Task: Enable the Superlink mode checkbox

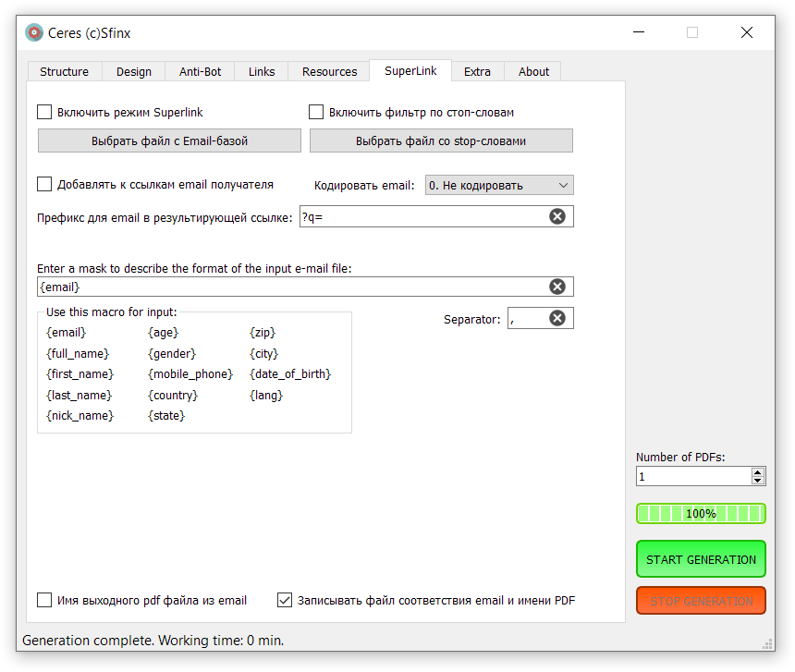Action: click(44, 112)
